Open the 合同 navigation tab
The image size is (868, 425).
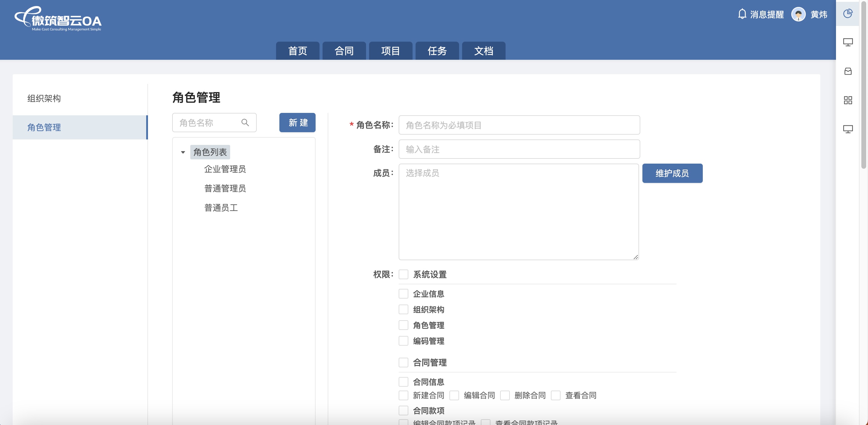344,51
